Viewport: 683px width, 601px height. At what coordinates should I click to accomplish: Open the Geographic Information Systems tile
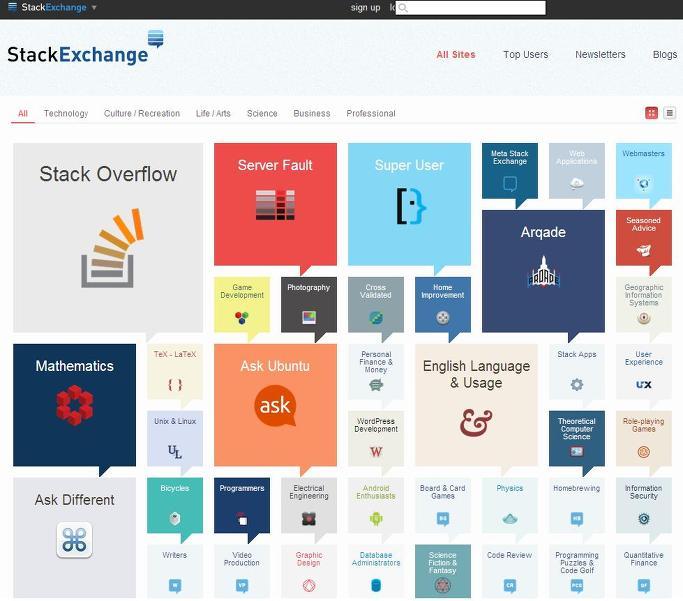(x=644, y=304)
